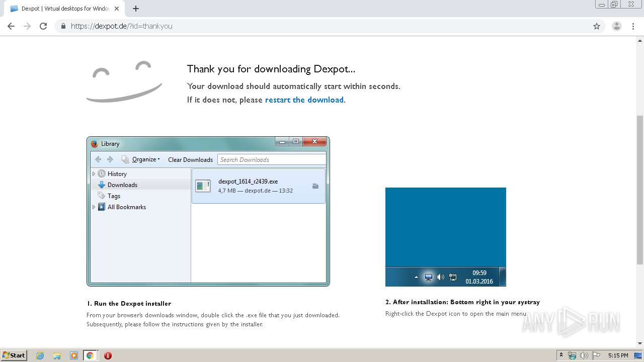This screenshot has width=644, height=362.
Task: Bookmark this page with the star
Action: [597, 26]
